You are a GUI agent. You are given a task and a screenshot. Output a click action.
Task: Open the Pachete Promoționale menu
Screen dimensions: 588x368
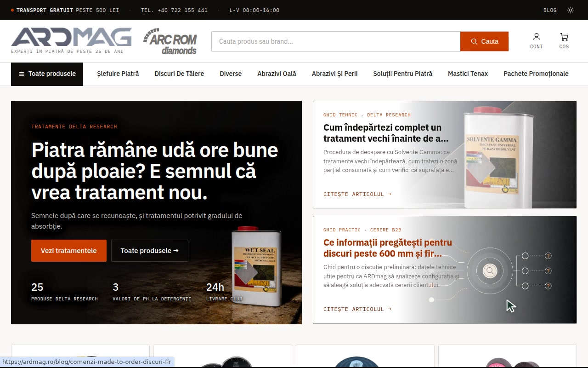536,74
